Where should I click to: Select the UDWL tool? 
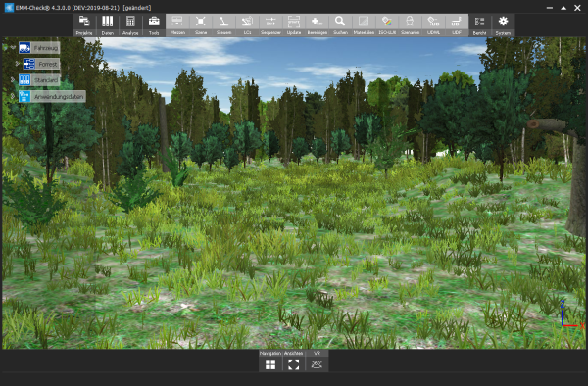tap(433, 25)
